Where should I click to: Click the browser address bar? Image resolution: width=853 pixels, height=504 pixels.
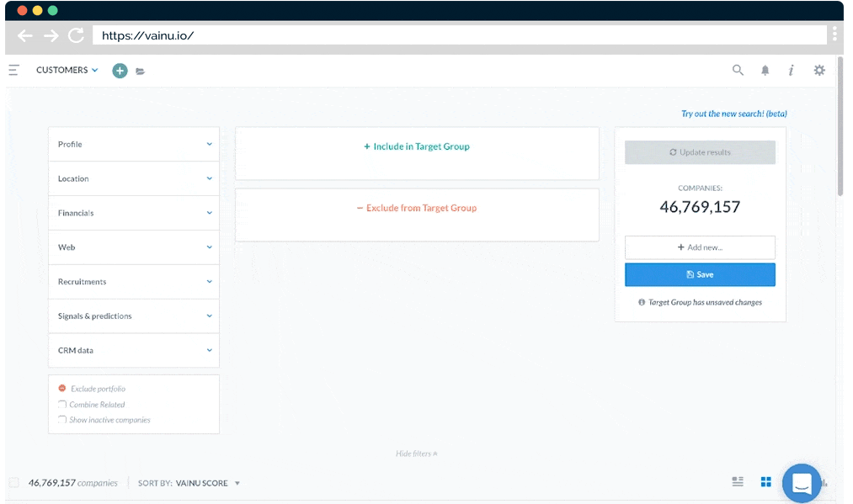point(459,35)
